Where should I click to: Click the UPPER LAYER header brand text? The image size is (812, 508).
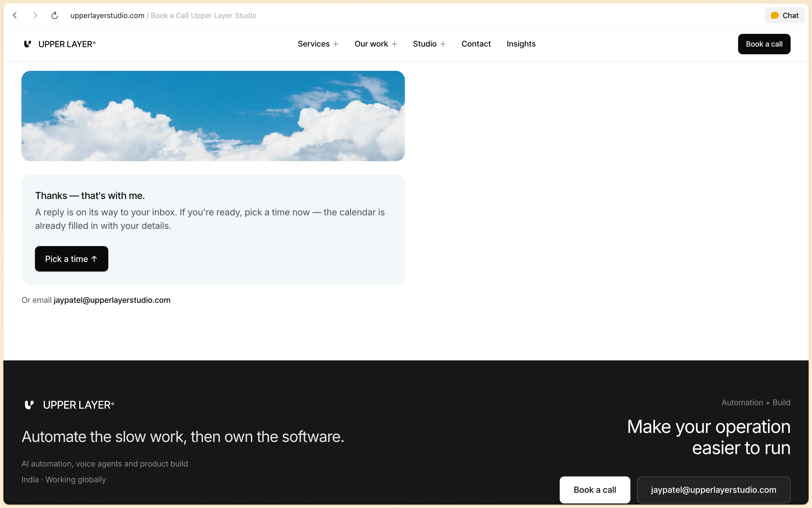(67, 44)
